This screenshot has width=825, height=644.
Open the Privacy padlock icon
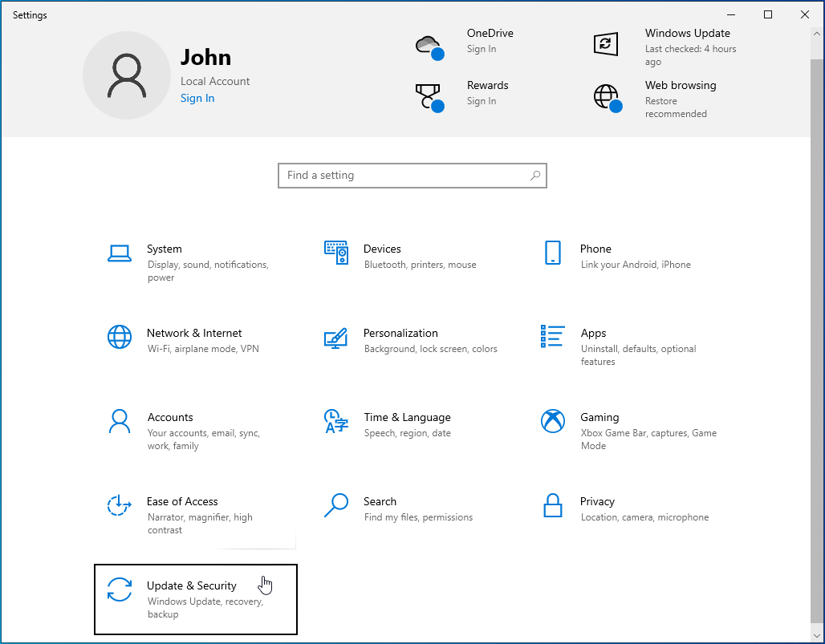[x=552, y=505]
